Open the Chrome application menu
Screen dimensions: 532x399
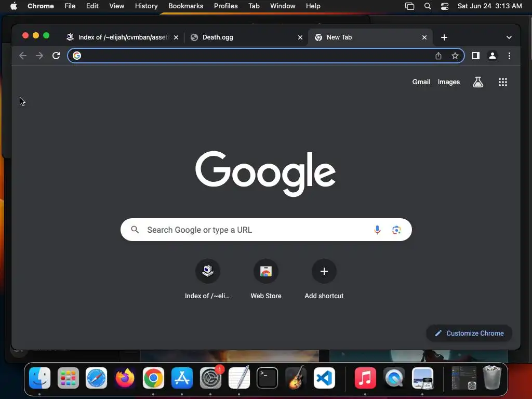click(41, 6)
